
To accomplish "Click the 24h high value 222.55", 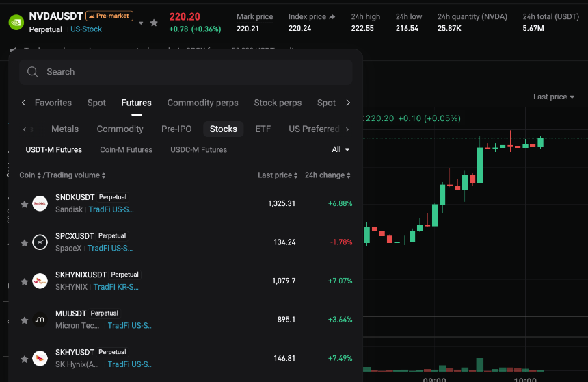I will click(x=362, y=28).
